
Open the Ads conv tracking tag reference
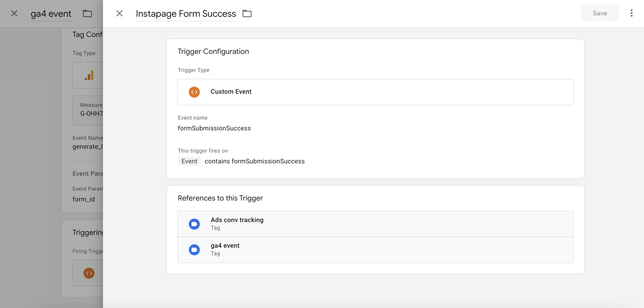click(375, 224)
